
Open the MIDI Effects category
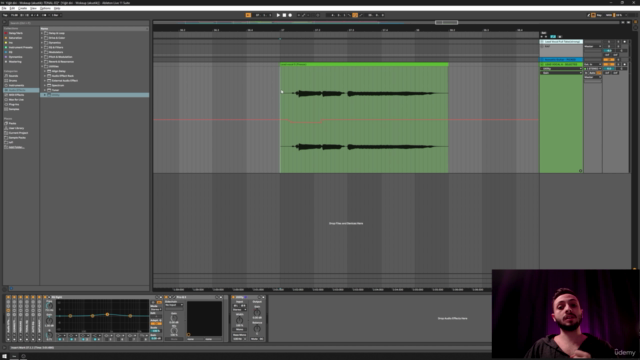click(16, 95)
